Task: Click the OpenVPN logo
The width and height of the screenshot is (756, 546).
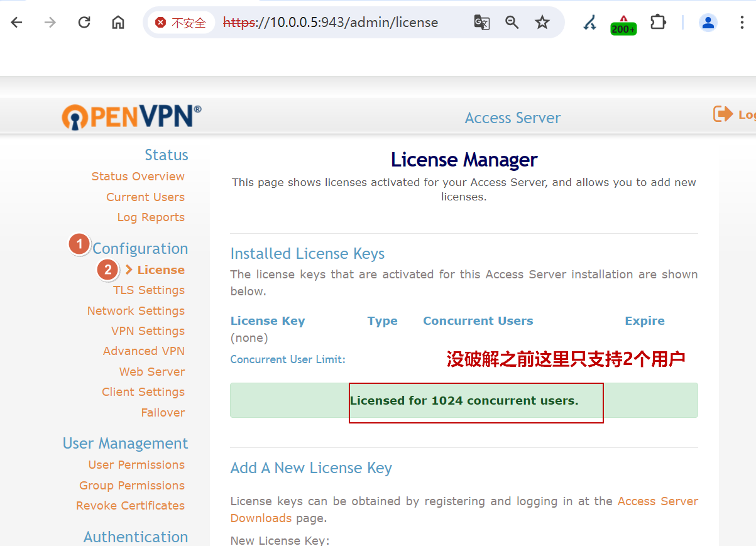Action: 129,116
